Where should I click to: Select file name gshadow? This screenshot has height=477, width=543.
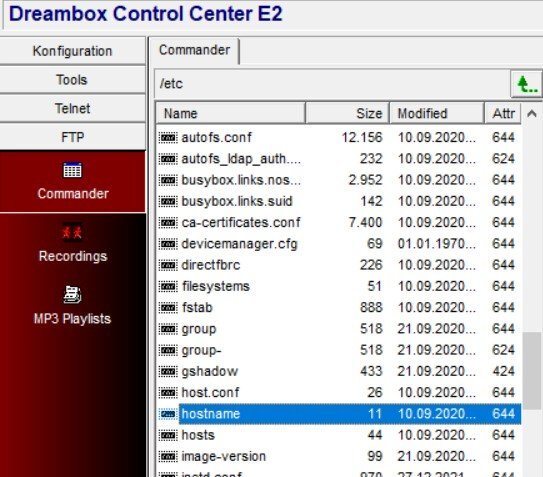pyautogui.click(x=210, y=372)
